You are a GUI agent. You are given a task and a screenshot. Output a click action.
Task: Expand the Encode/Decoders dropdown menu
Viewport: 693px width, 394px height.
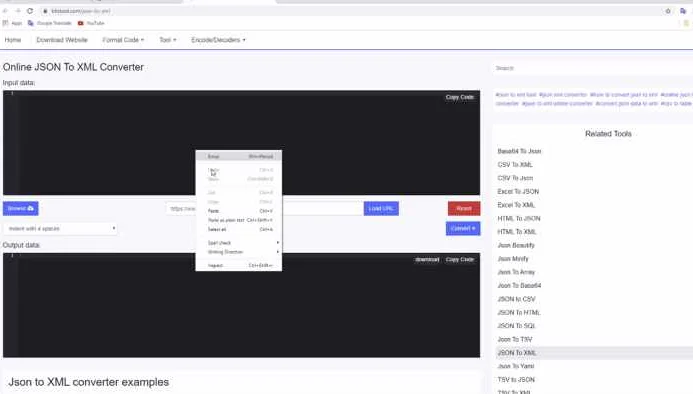[x=218, y=40]
